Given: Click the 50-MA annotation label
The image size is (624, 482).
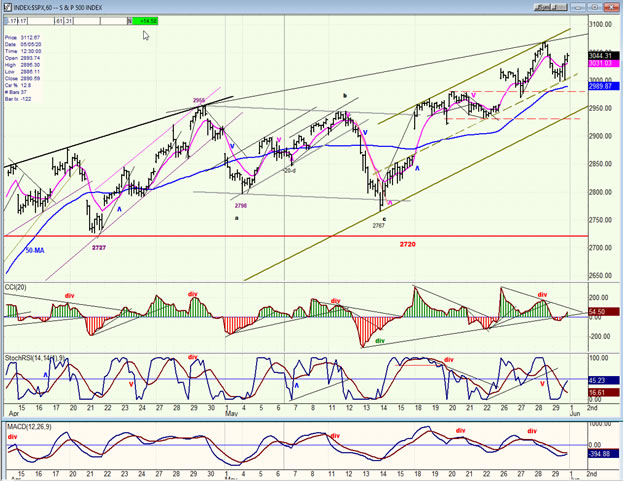Looking at the screenshot, I should pos(35,250).
